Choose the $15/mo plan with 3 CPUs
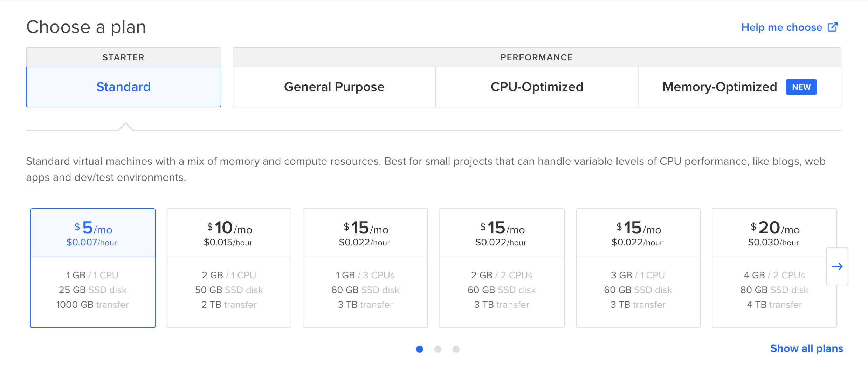This screenshot has width=868, height=373. tap(365, 268)
